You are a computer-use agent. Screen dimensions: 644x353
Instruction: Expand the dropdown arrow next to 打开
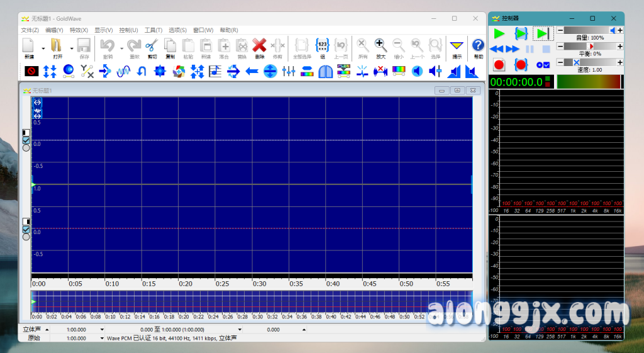[x=72, y=48]
